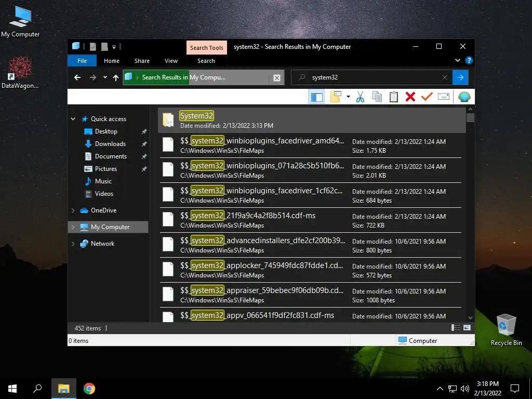Image resolution: width=532 pixels, height=399 pixels.
Task: Click the Cut scissors icon
Action: [360, 97]
